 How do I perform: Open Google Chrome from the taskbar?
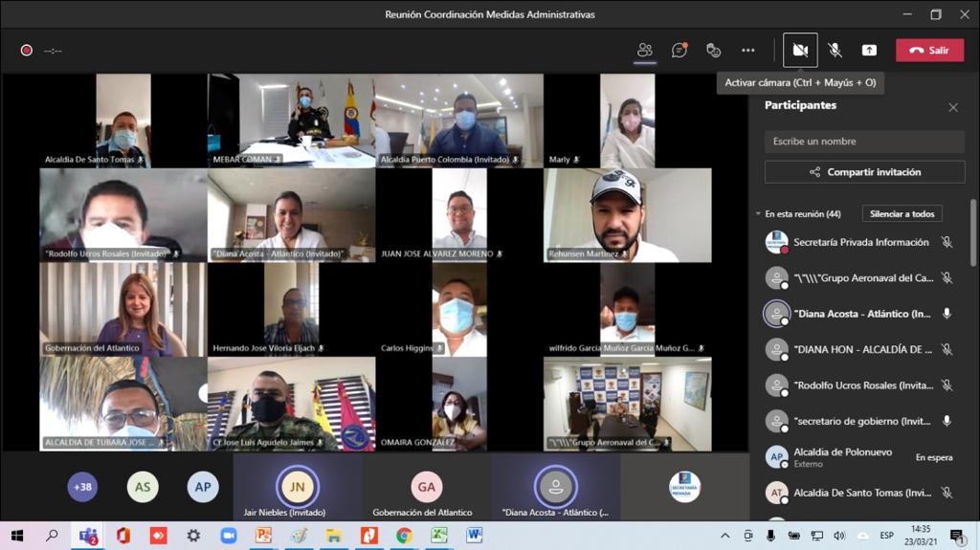point(404,536)
